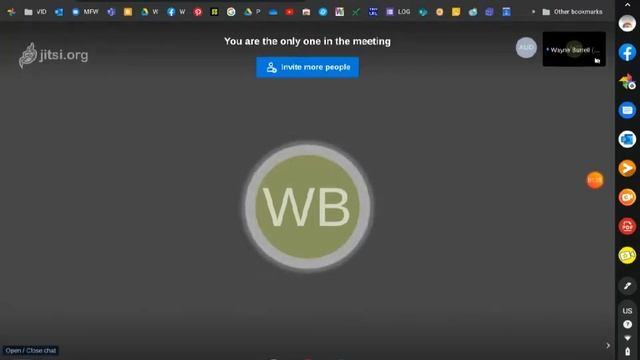Image resolution: width=640 pixels, height=360 pixels.
Task: Open the Outlook bookmark icon in bookmarks bar
Action: pyautogui.click(x=59, y=12)
